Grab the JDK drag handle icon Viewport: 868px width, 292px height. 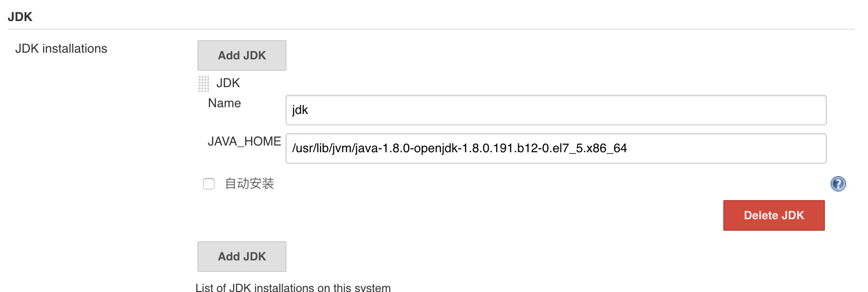[x=204, y=83]
